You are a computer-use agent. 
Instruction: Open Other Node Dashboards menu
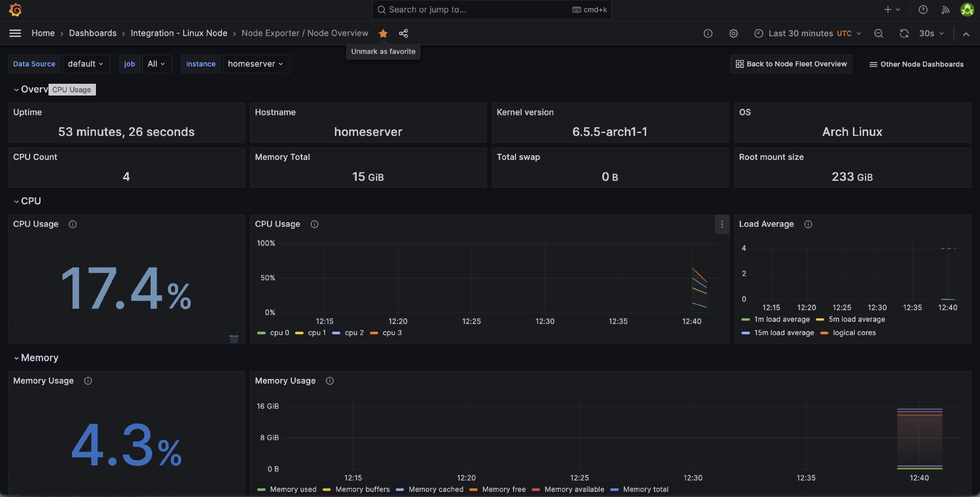tap(917, 64)
